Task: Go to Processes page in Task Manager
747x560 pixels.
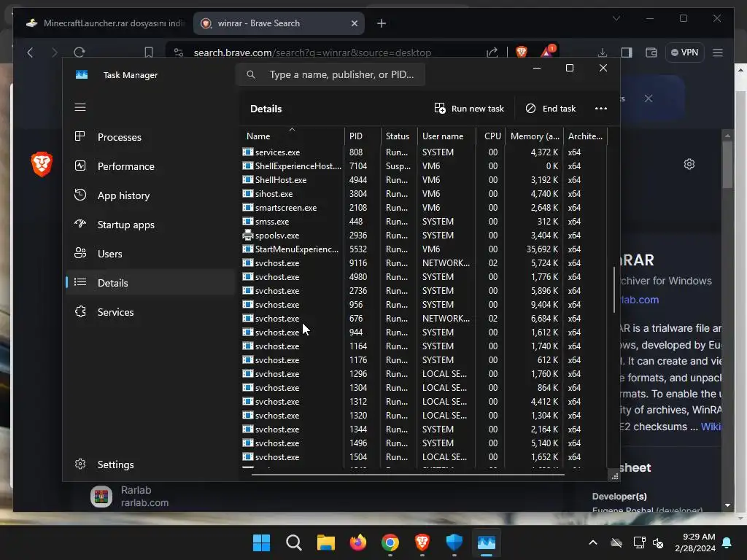Action: 150,137
